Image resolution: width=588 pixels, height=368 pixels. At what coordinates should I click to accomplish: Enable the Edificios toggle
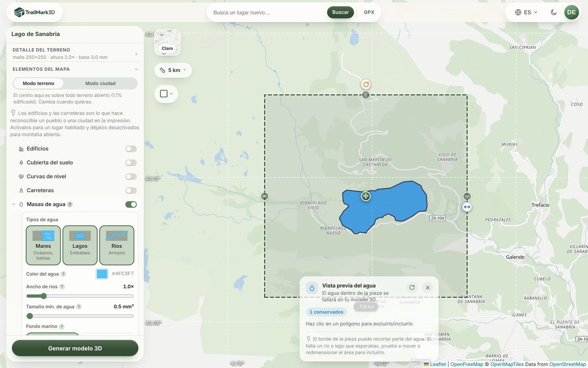[131, 149]
